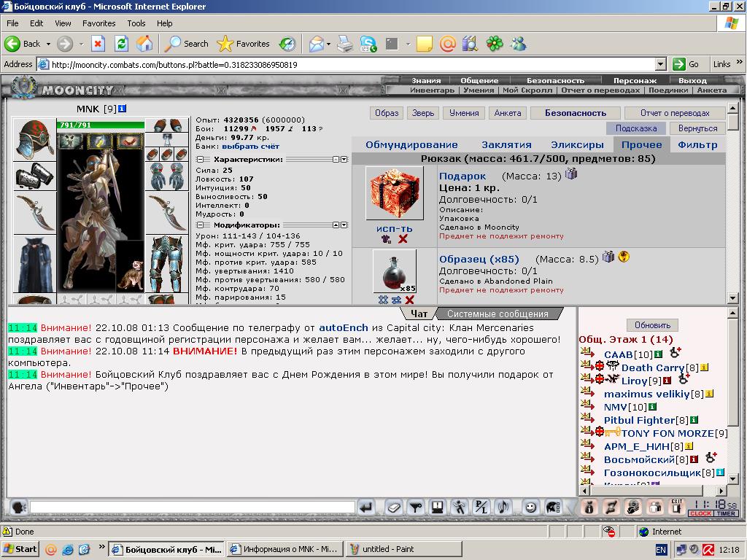
Task: Click выбрать счёт bank link
Action: (251, 146)
